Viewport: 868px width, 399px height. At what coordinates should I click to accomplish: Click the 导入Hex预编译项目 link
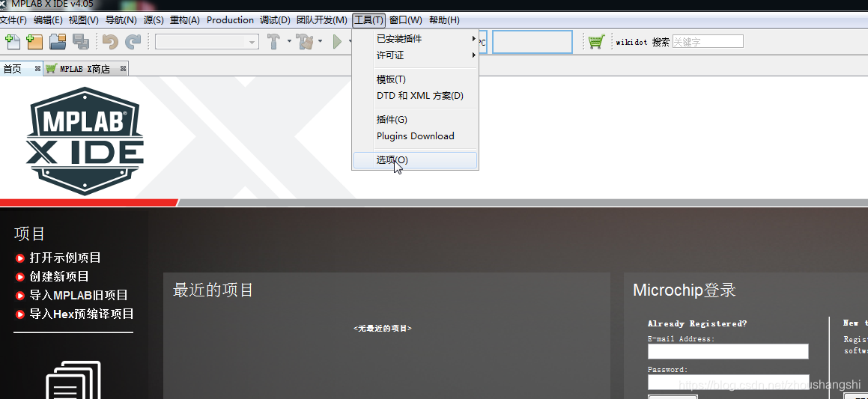pos(82,314)
